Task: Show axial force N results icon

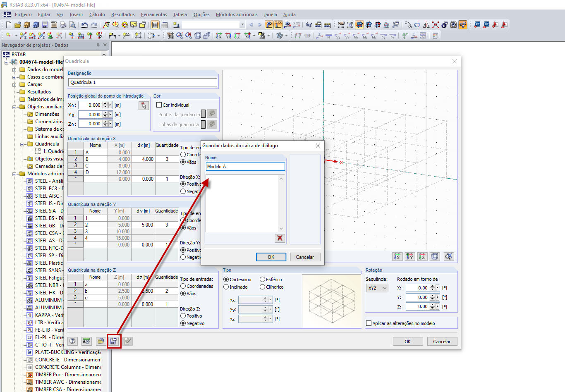Action: [x=329, y=36]
